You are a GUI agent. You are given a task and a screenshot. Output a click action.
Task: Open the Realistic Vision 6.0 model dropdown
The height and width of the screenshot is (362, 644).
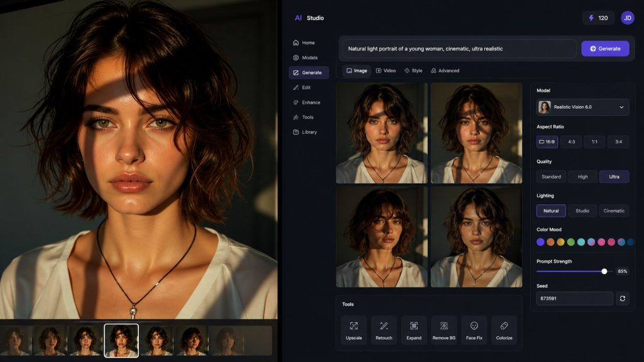[582, 107]
